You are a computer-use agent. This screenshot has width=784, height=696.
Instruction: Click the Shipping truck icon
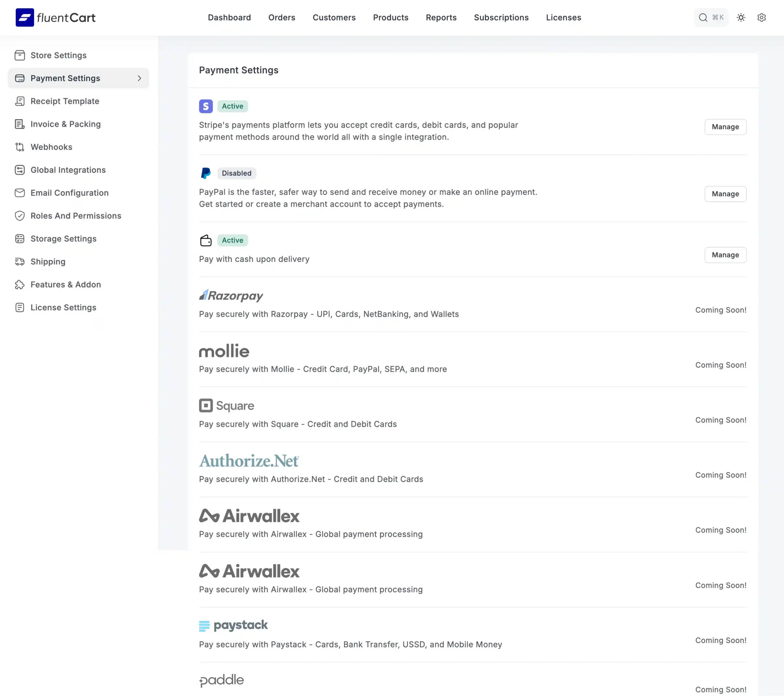(20, 262)
